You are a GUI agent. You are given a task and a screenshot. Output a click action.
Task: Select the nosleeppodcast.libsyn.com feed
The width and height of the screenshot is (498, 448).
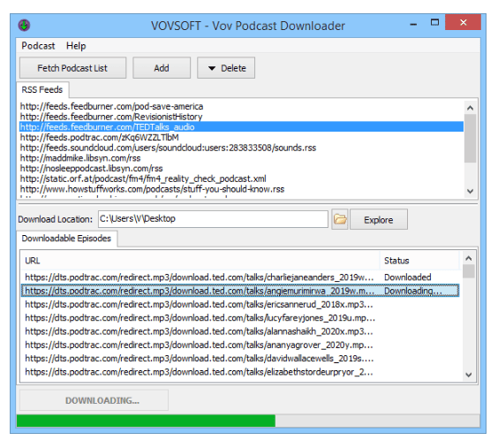point(241,168)
